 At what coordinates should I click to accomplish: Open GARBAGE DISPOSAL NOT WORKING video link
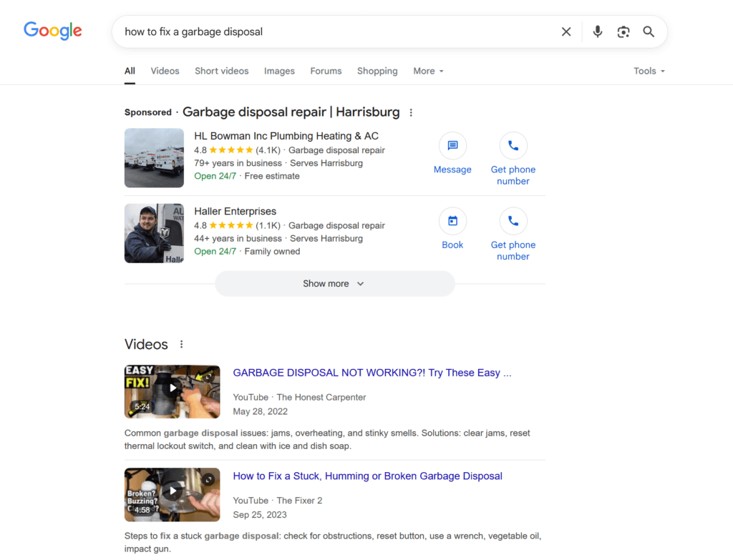[372, 373]
